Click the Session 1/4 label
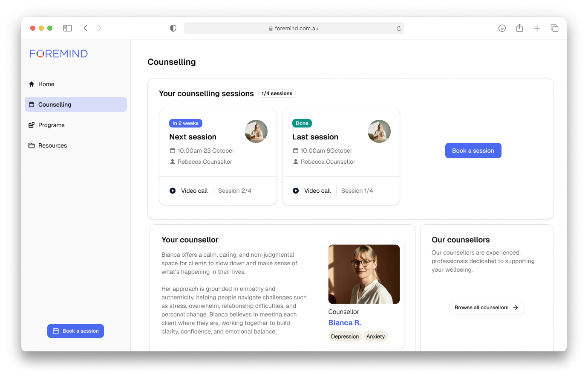This screenshot has height=377, width=588. (x=357, y=191)
